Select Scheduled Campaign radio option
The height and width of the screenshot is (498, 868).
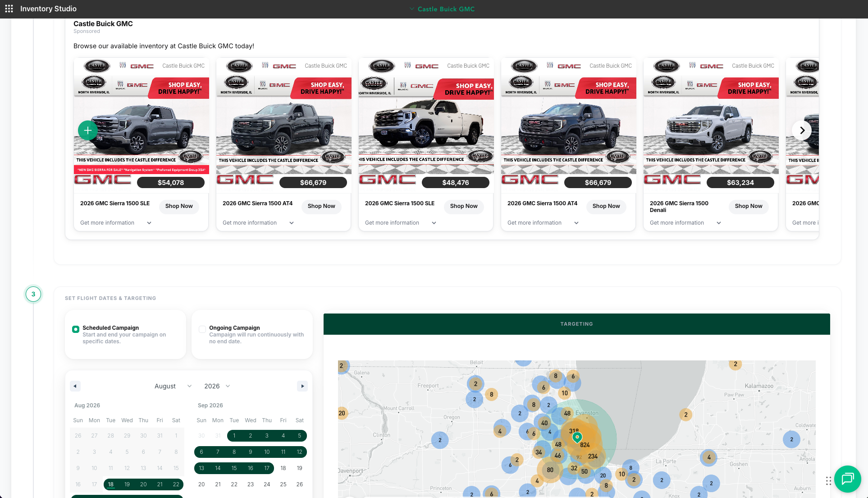point(76,329)
